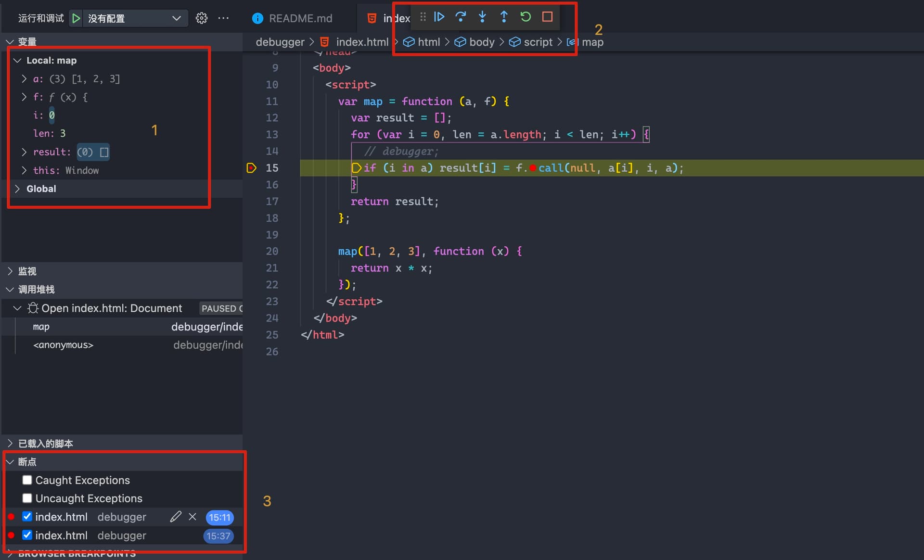Enable the Uncaught Exceptions checkbox

(27, 498)
